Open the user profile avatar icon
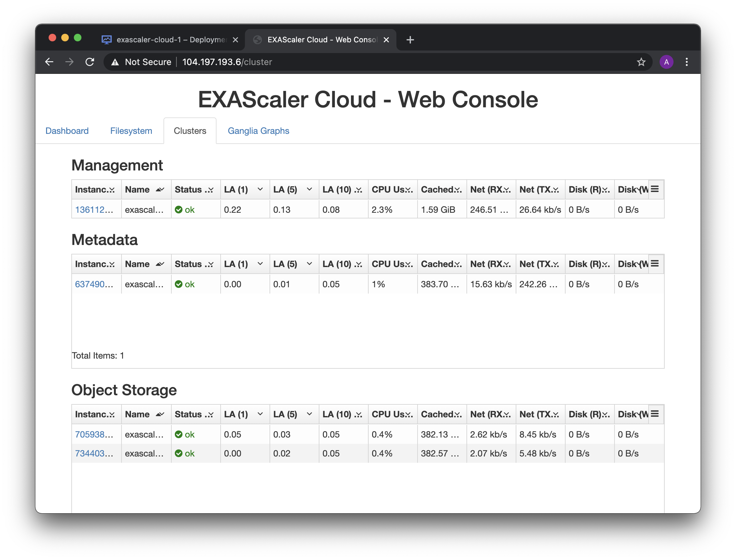 click(666, 62)
